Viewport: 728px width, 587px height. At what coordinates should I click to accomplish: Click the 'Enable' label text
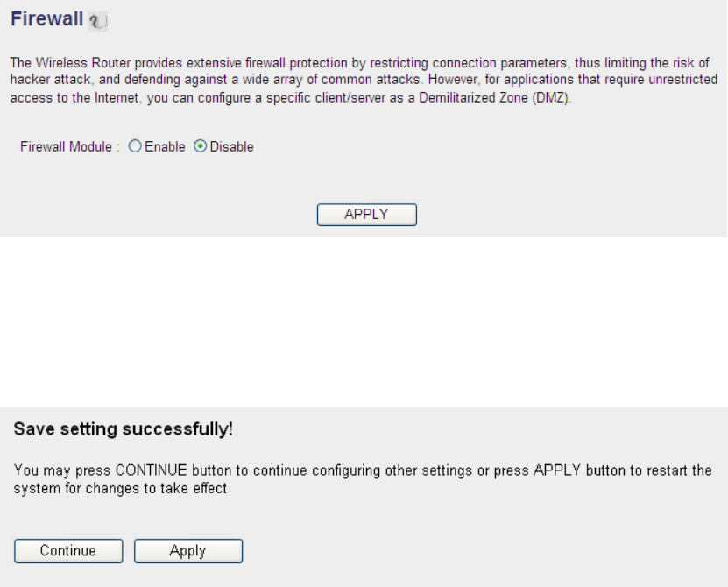point(165,147)
